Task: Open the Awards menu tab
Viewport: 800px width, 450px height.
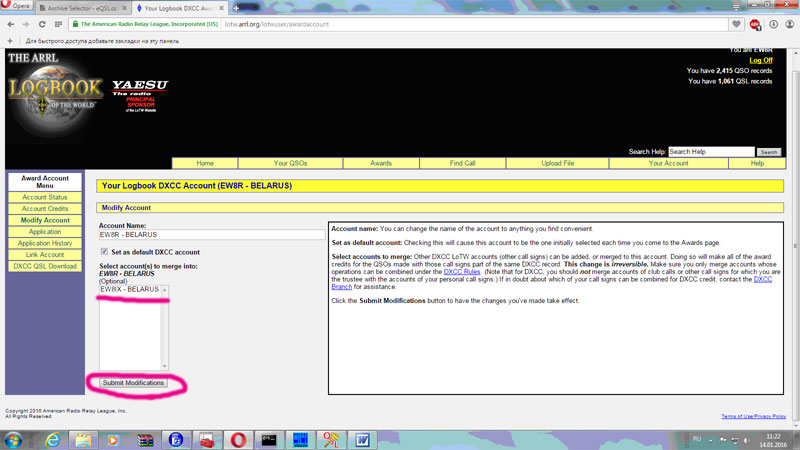Action: pos(380,163)
